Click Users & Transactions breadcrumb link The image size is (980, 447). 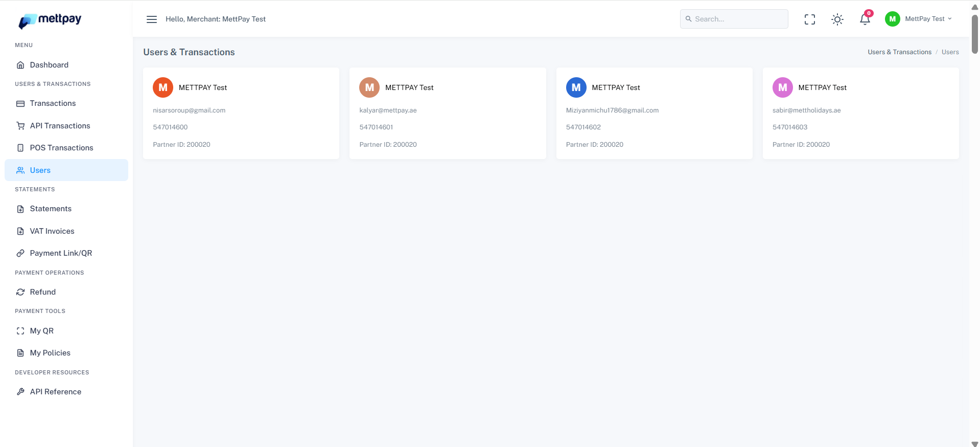click(x=899, y=52)
